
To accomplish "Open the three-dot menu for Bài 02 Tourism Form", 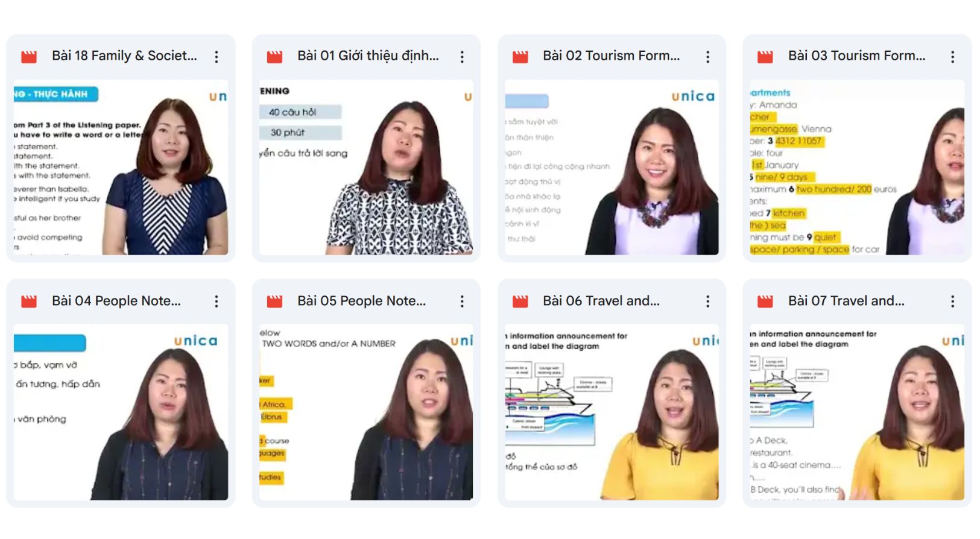I will point(707,57).
